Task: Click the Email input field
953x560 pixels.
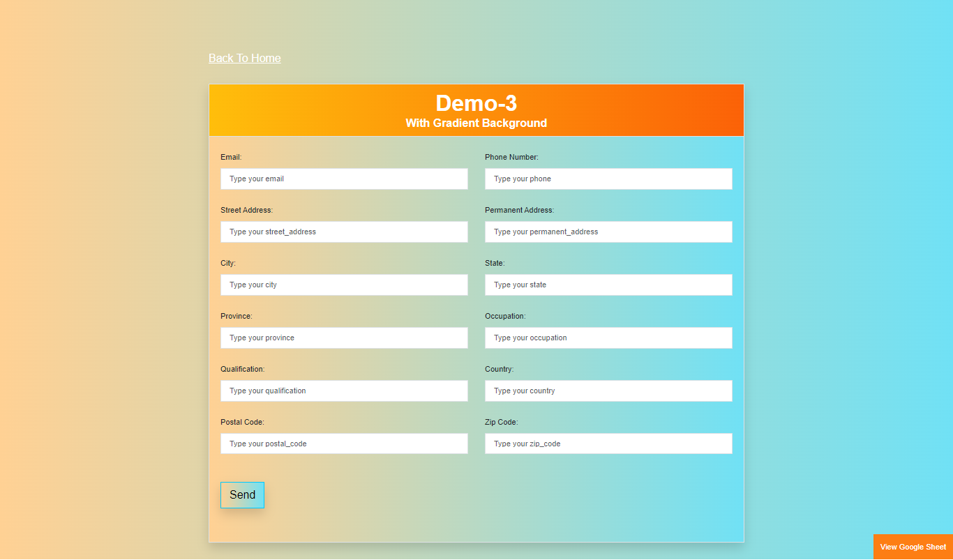Action: 344,179
